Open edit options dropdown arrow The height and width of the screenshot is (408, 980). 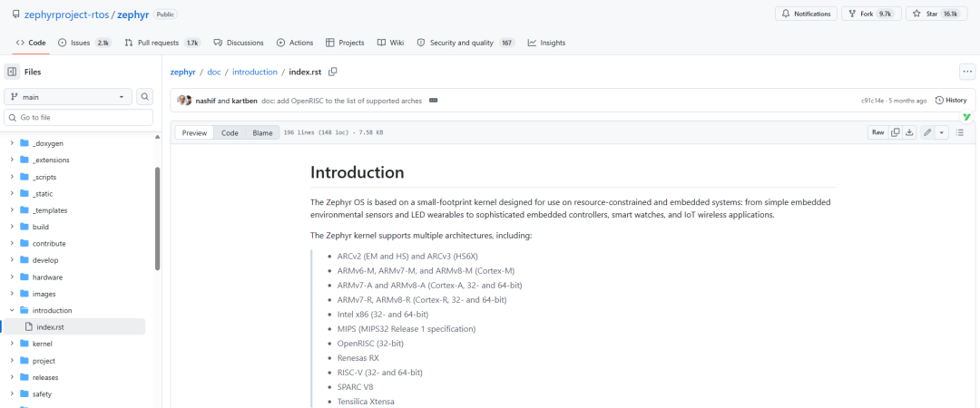coord(941,132)
